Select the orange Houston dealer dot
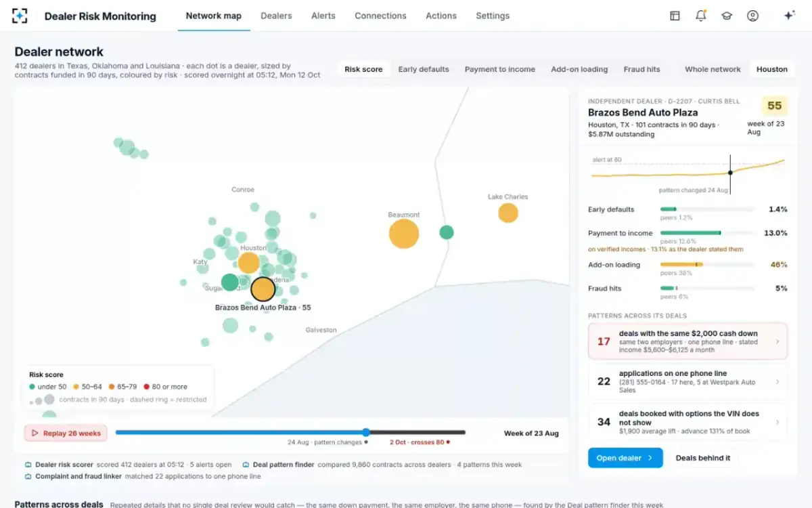 (249, 263)
